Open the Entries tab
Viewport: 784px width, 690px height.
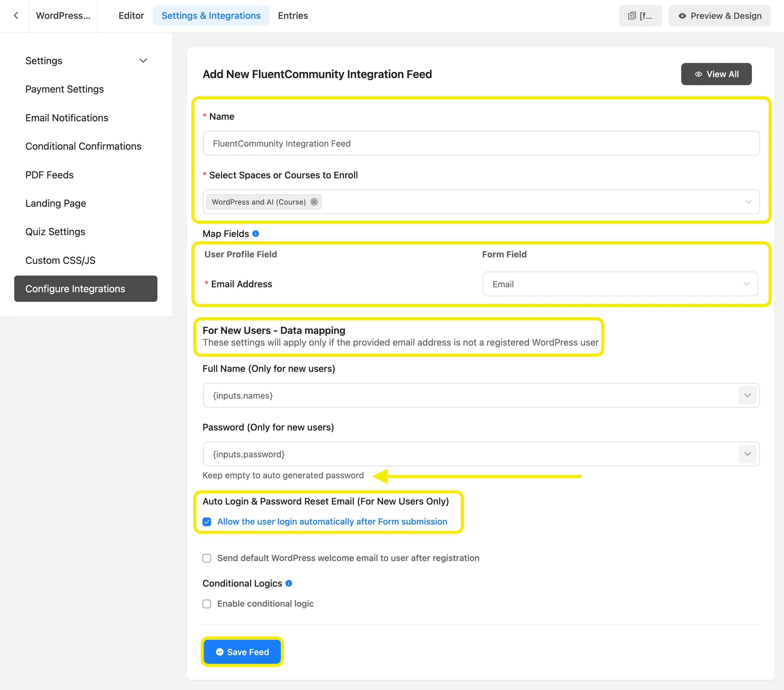pyautogui.click(x=293, y=16)
